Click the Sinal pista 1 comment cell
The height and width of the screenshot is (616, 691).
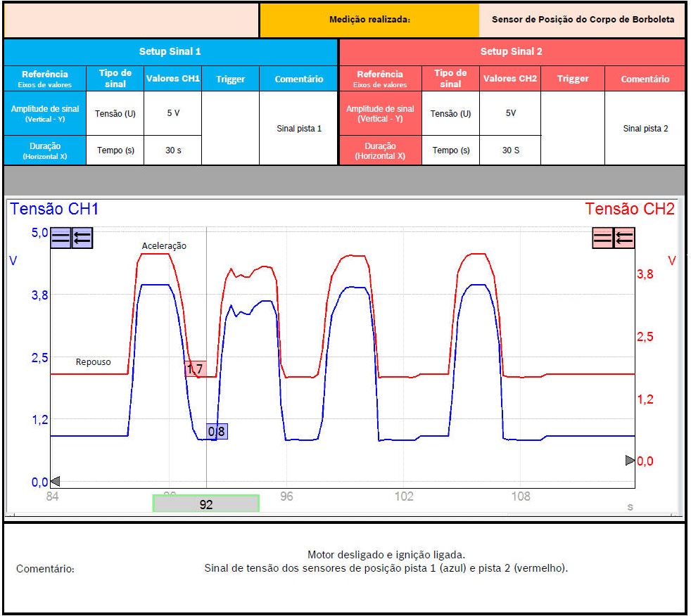click(299, 129)
